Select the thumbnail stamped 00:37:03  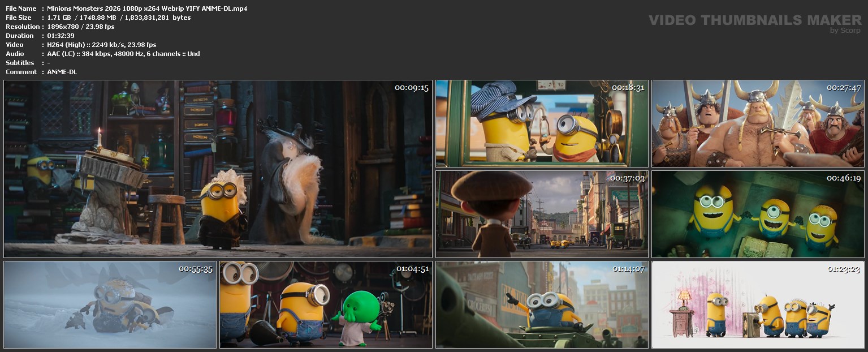click(x=542, y=214)
